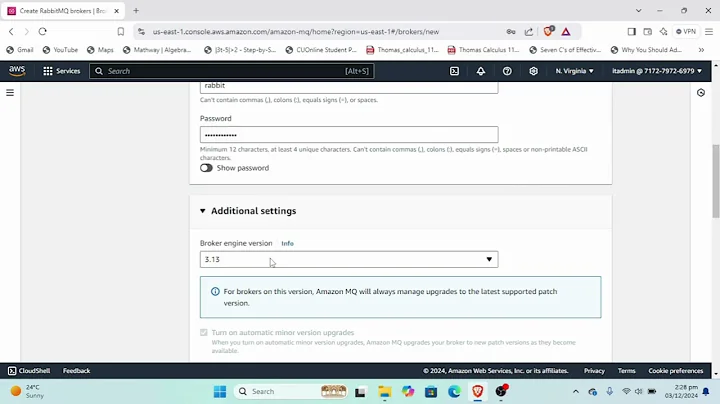Reload the browser page
The image size is (720, 404).
43,32
